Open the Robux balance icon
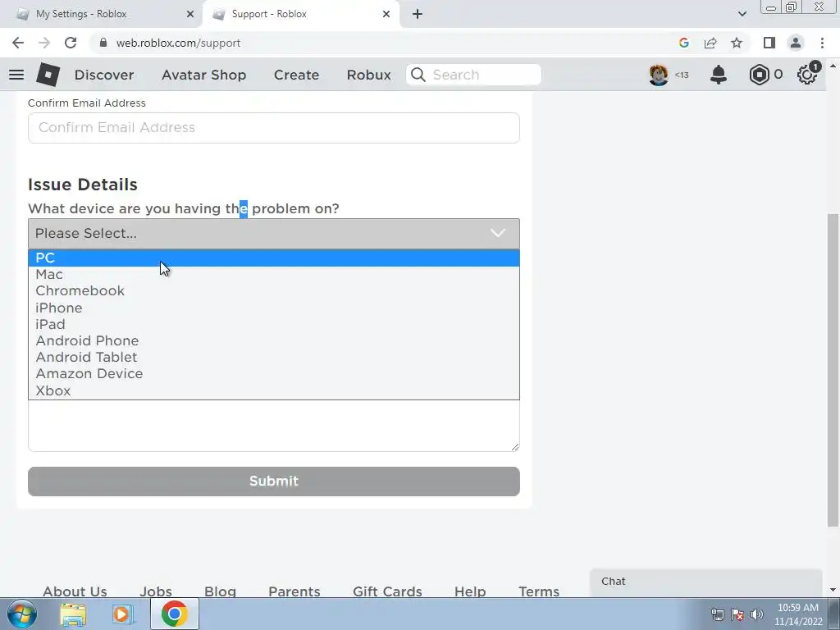The height and width of the screenshot is (630, 840). [x=759, y=75]
